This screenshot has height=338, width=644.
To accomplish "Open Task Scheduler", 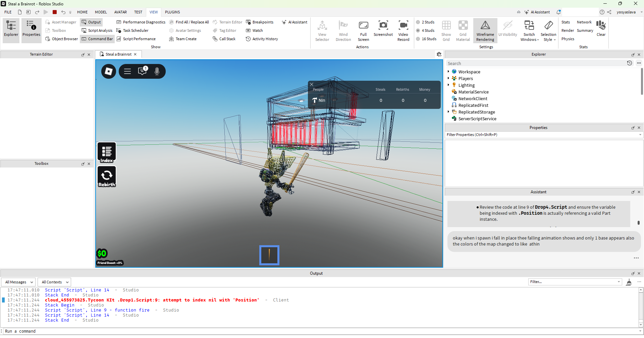I will point(132,30).
